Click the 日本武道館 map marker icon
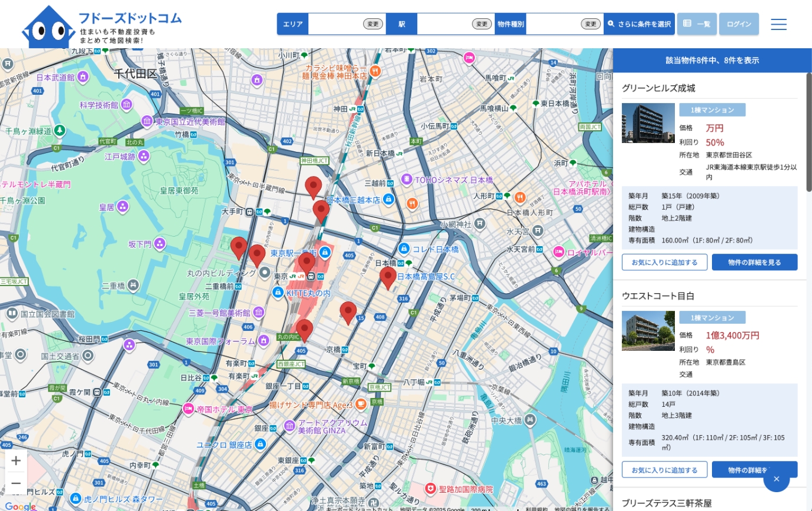Viewport: 812px width, 511px height. [x=83, y=77]
